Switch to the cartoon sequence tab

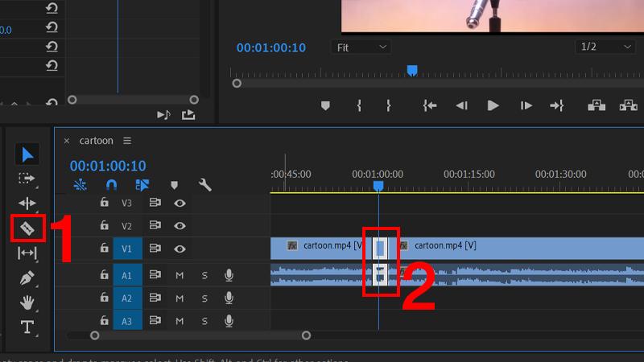(96, 141)
